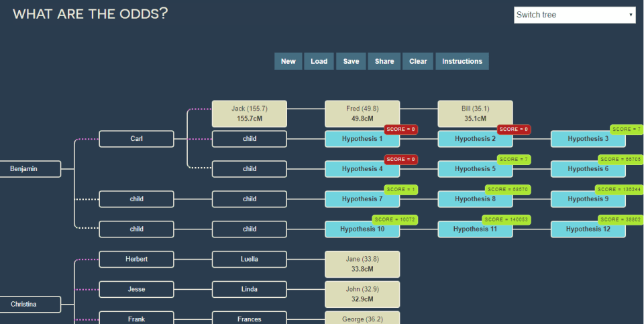
Task: Select the Jane (33.8) match node
Action: [362, 264]
